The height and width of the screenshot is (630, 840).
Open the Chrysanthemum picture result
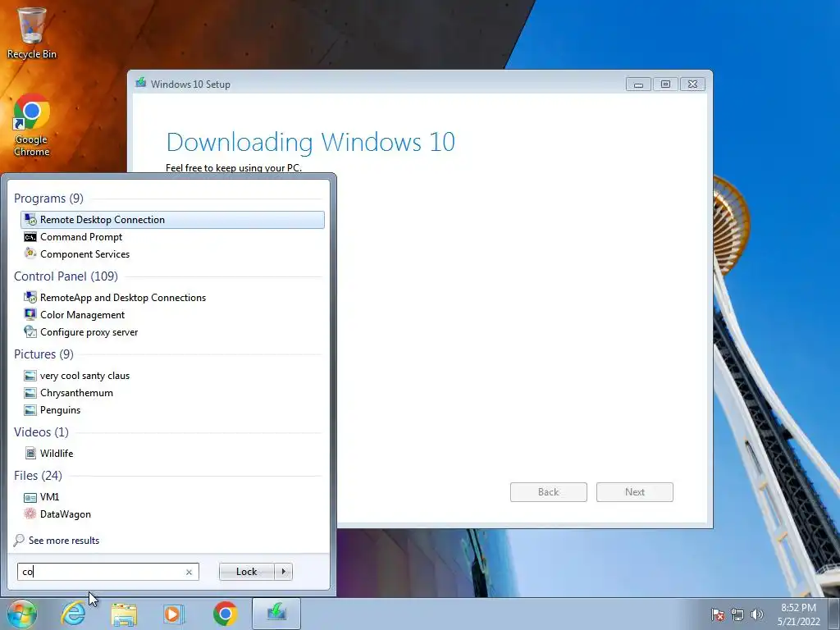[x=172, y=393]
